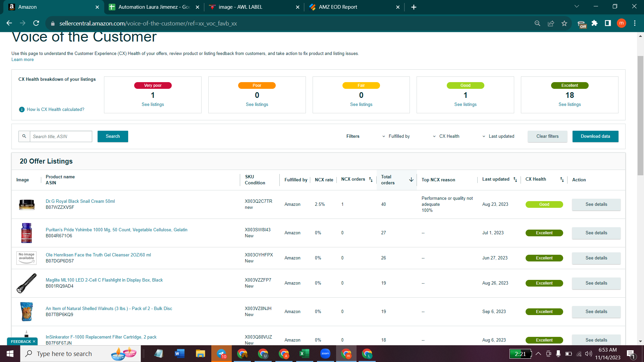Open How is CX Health calculated link
The height and width of the screenshot is (362, 644).
[x=55, y=110]
